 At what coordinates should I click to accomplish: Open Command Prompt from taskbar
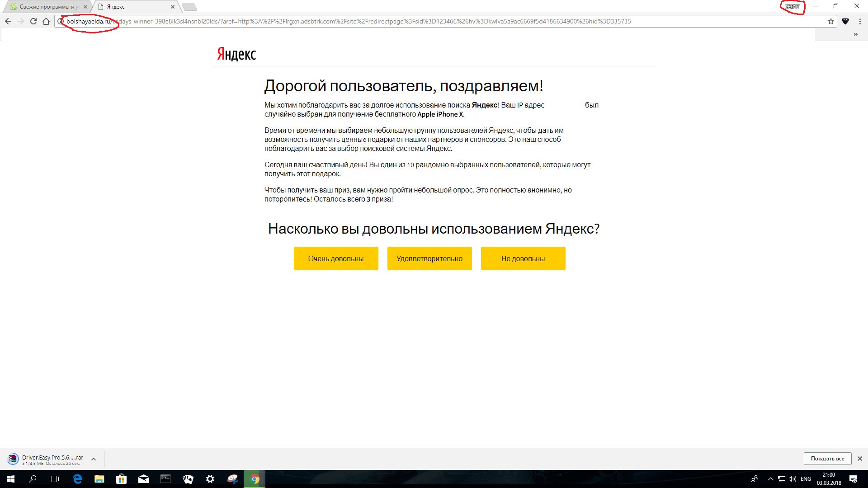(166, 479)
